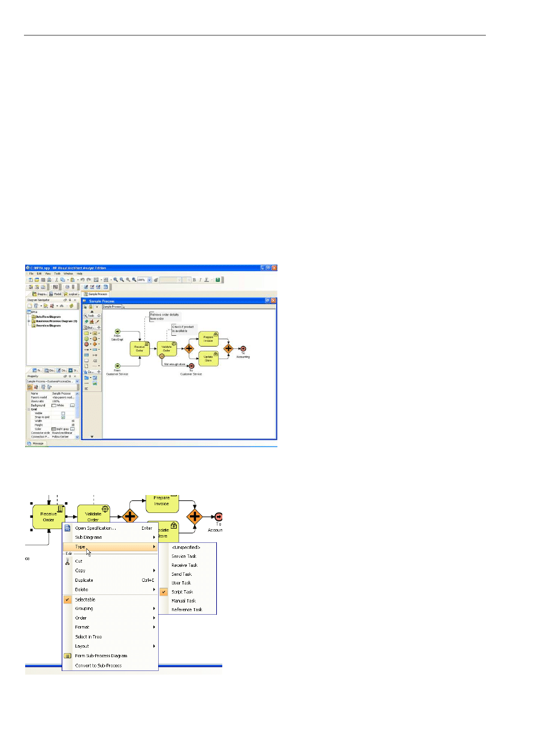This screenshot has width=535, height=756.
Task: Choose Service Task from Type submenu
Action: pyautogui.click(x=184, y=556)
